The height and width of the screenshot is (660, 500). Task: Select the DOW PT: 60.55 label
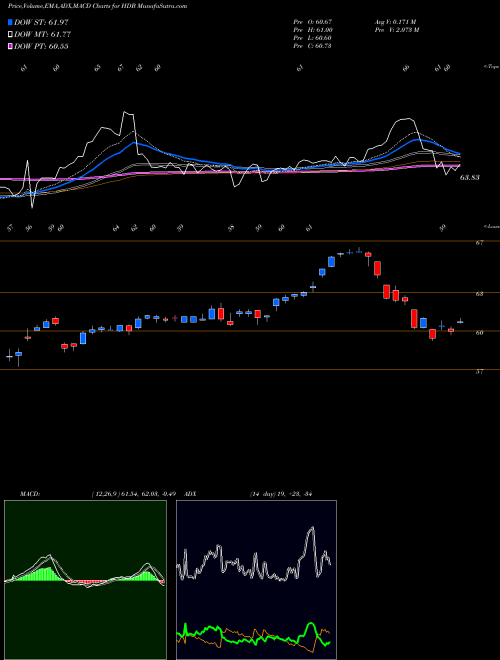click(x=41, y=46)
